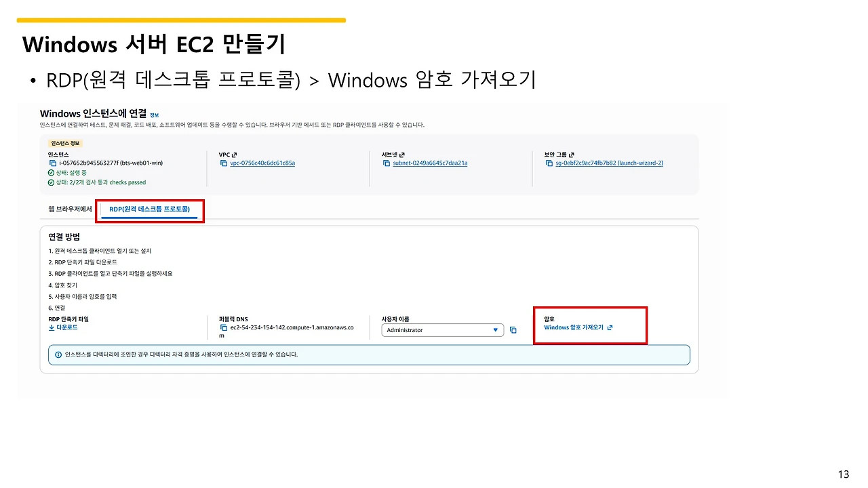
Task: Copy the subnet ID using the copy icon
Action: [387, 163]
